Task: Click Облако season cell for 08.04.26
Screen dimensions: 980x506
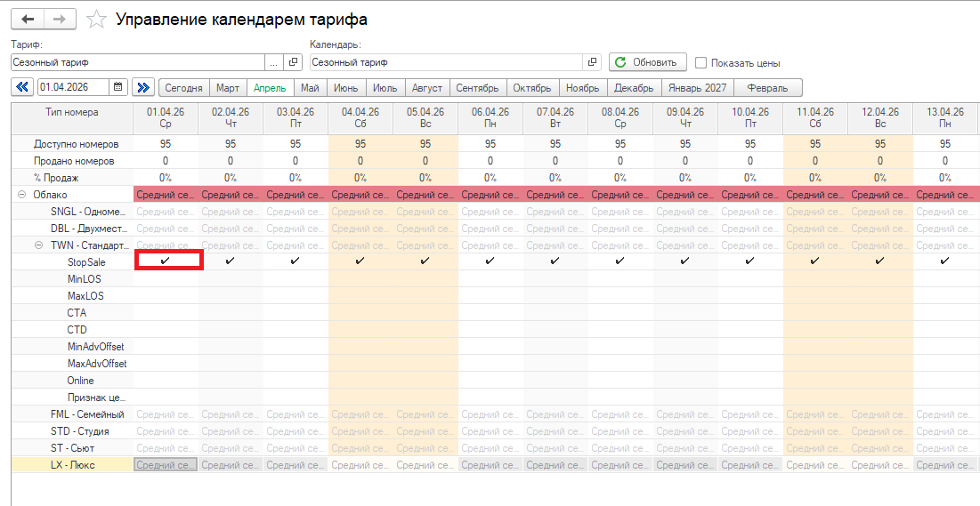Action: point(620,195)
